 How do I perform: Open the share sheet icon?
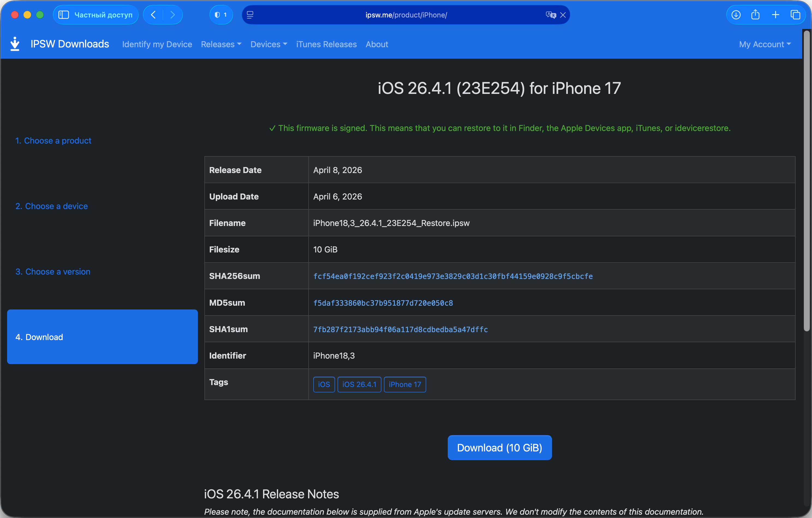click(755, 15)
